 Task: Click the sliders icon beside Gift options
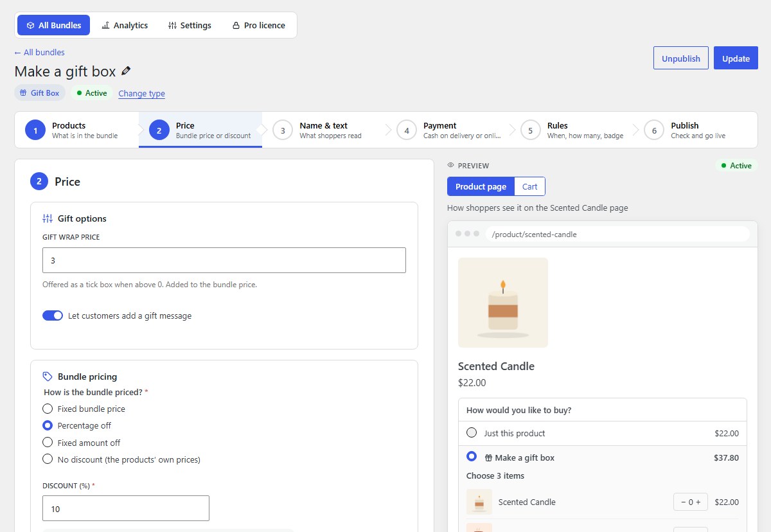pos(48,218)
